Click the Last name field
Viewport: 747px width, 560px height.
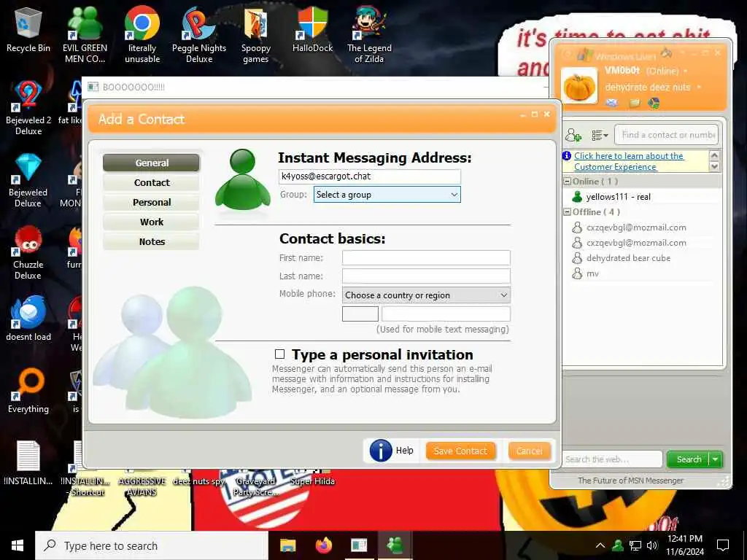pos(426,276)
